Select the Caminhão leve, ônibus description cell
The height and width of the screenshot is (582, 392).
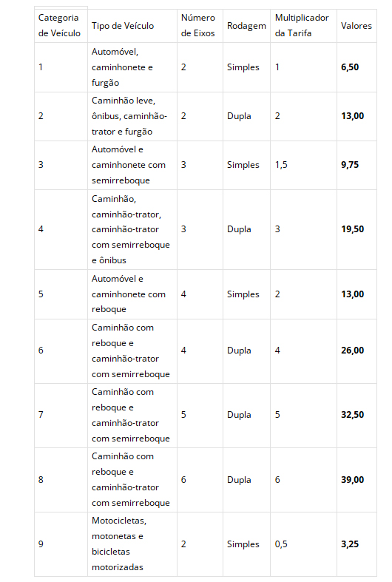pyautogui.click(x=132, y=116)
